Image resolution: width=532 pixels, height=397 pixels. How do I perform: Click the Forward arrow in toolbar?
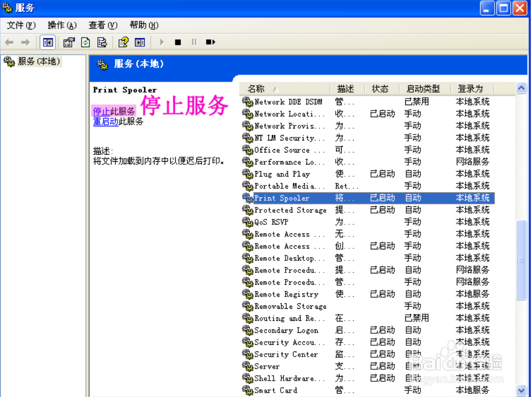tap(26, 42)
